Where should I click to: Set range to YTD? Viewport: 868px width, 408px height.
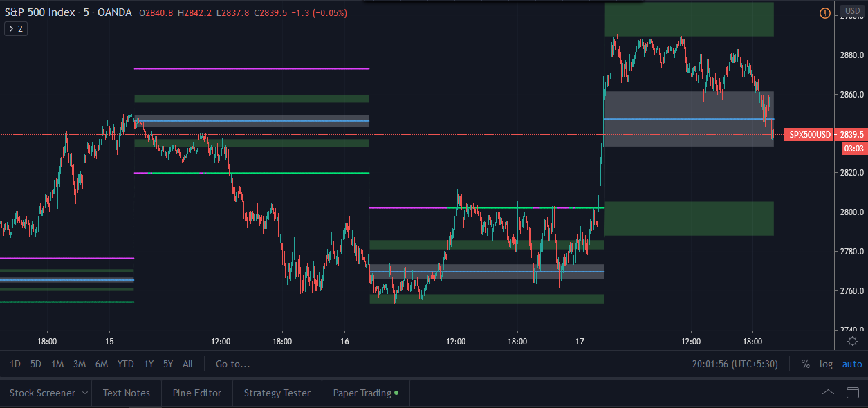(126, 364)
